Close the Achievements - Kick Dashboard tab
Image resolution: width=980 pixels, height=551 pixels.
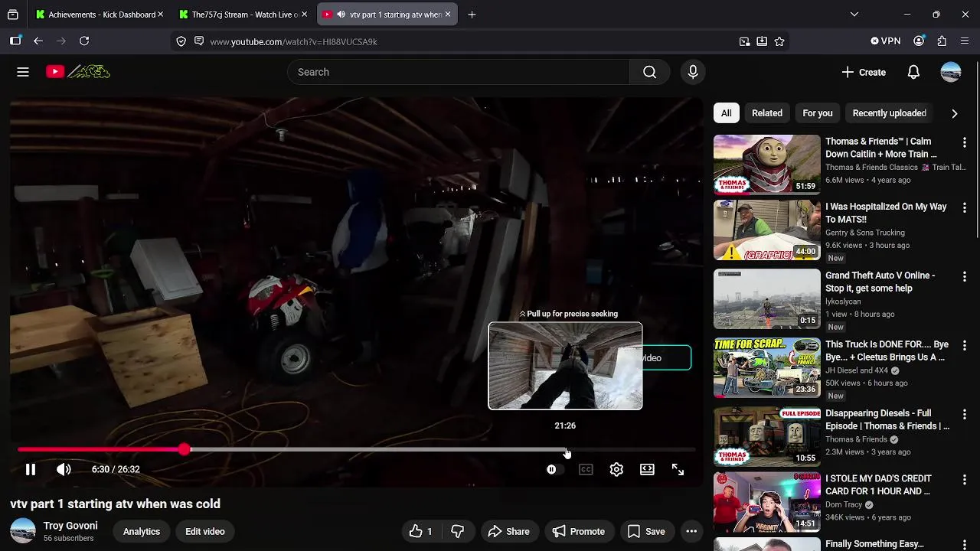[160, 15]
